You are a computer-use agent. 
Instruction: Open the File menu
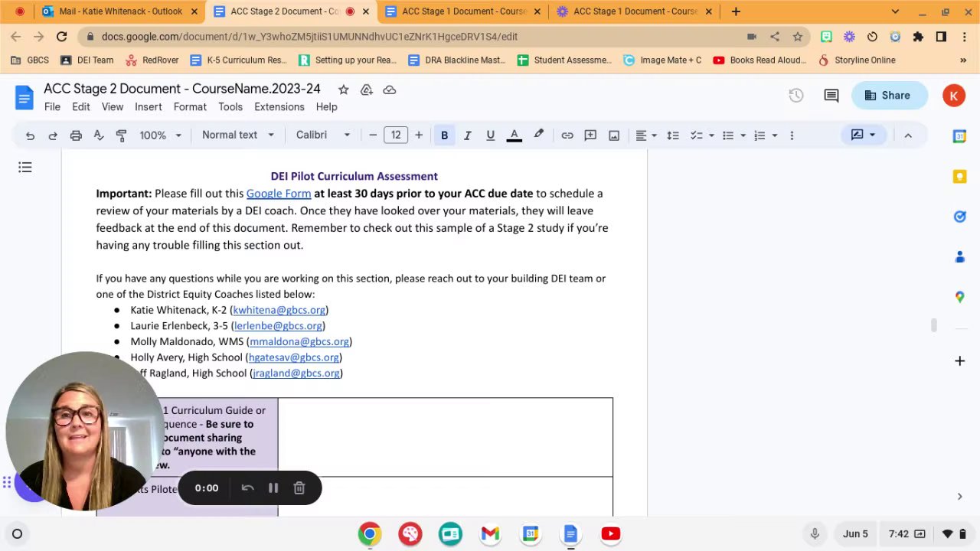52,107
